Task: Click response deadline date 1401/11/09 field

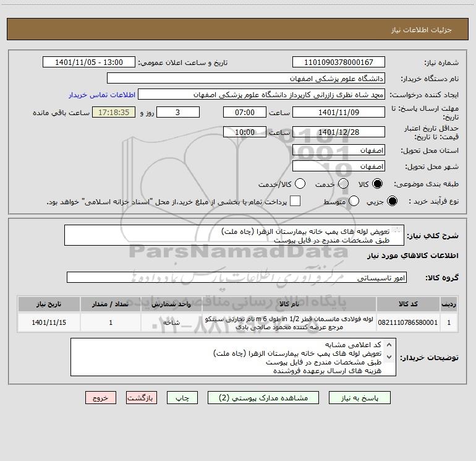Action: [339, 113]
